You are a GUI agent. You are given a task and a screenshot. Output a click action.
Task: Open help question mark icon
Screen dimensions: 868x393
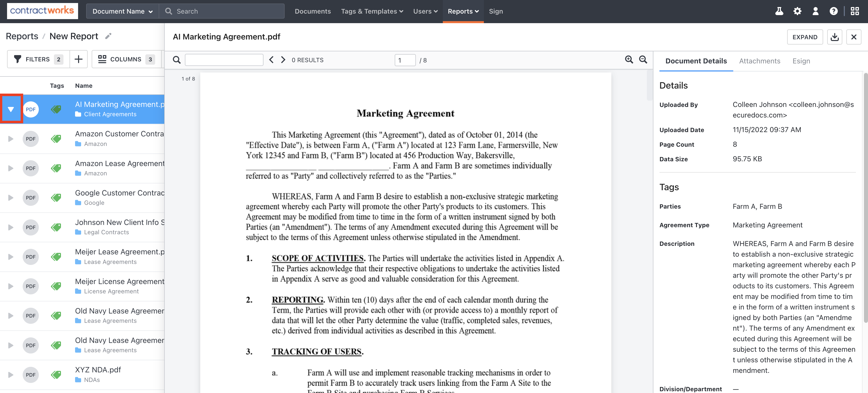click(x=834, y=11)
